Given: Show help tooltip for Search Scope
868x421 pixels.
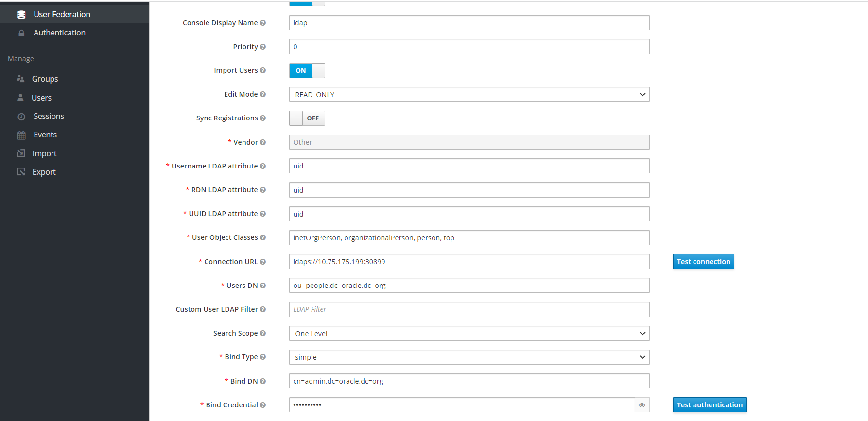Looking at the screenshot, I should tap(263, 333).
